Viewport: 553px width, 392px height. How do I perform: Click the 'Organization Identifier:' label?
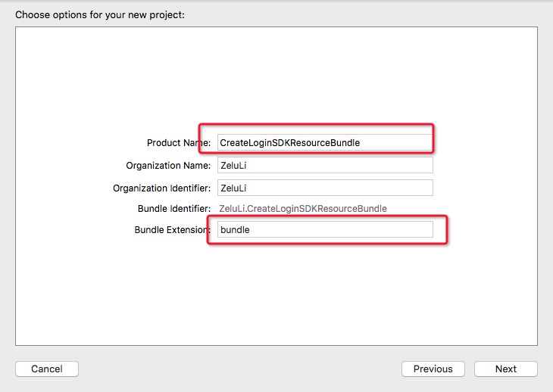(x=161, y=188)
